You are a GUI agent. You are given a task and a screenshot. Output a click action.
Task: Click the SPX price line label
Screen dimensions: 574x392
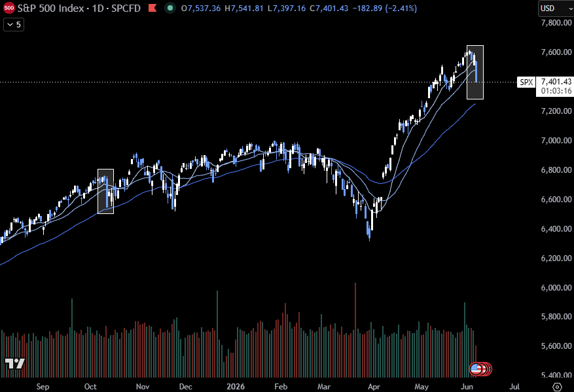(526, 82)
